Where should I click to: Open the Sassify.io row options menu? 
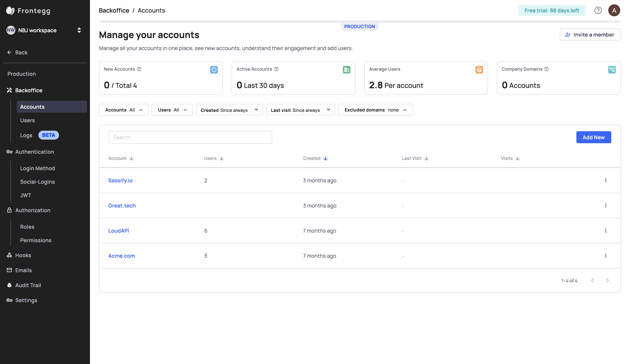point(605,180)
